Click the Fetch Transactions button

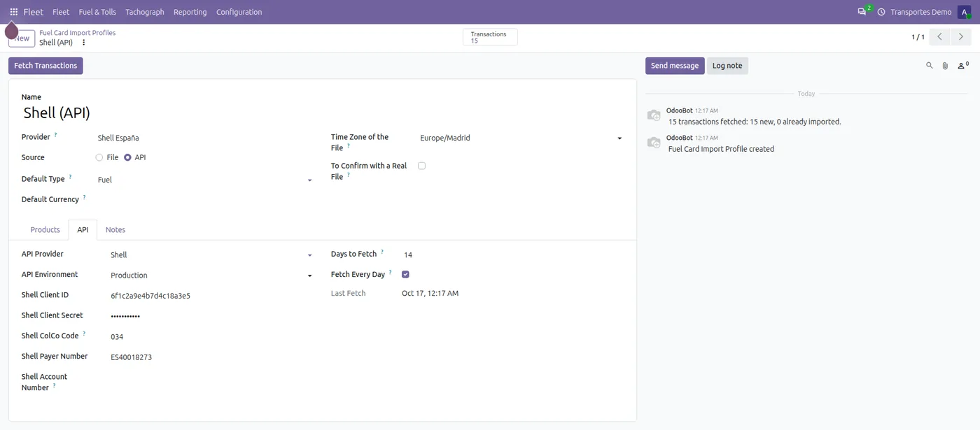(x=45, y=66)
